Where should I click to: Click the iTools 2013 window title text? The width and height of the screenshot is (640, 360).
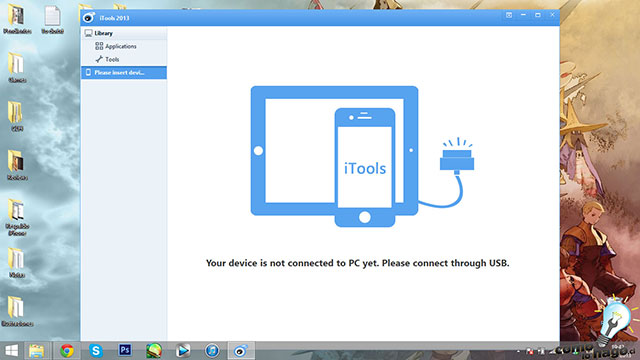[114, 18]
